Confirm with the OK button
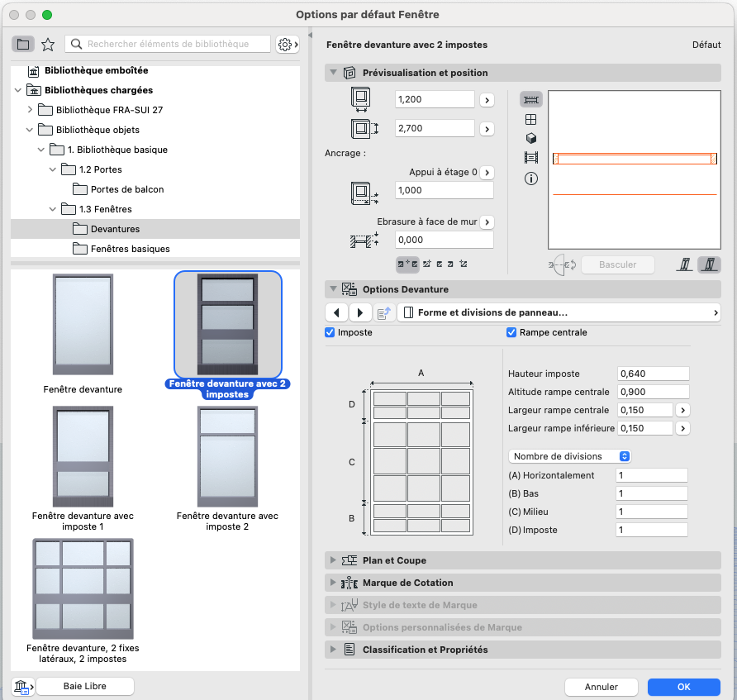The height and width of the screenshot is (700, 737). 683,687
